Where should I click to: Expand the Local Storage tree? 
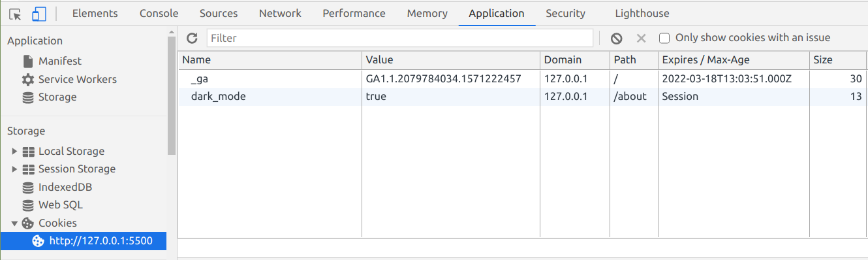[14, 152]
